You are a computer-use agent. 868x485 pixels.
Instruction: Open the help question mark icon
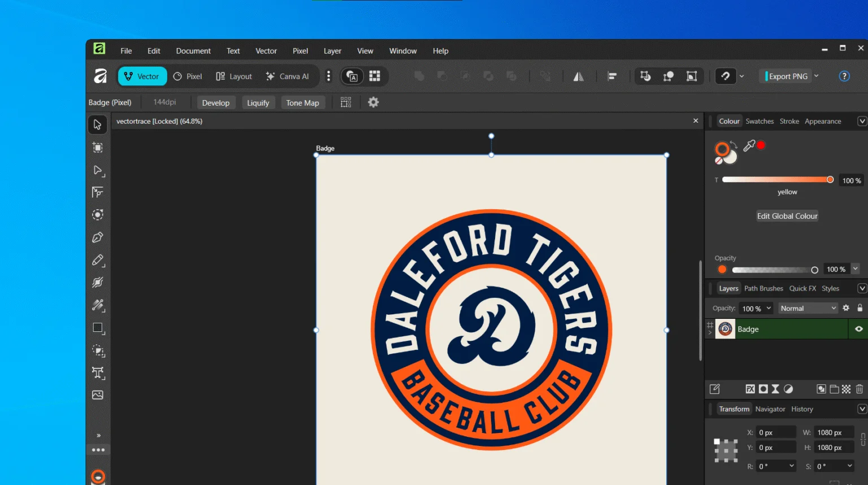[x=844, y=76]
